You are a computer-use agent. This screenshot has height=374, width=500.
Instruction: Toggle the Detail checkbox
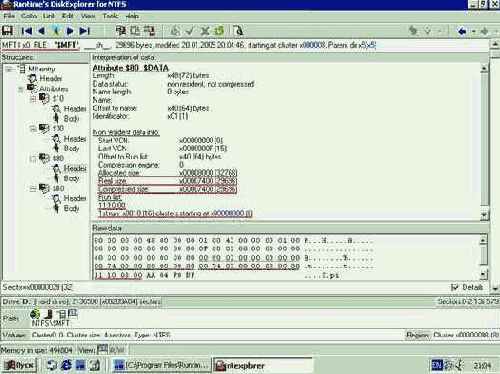pyautogui.click(x=454, y=287)
